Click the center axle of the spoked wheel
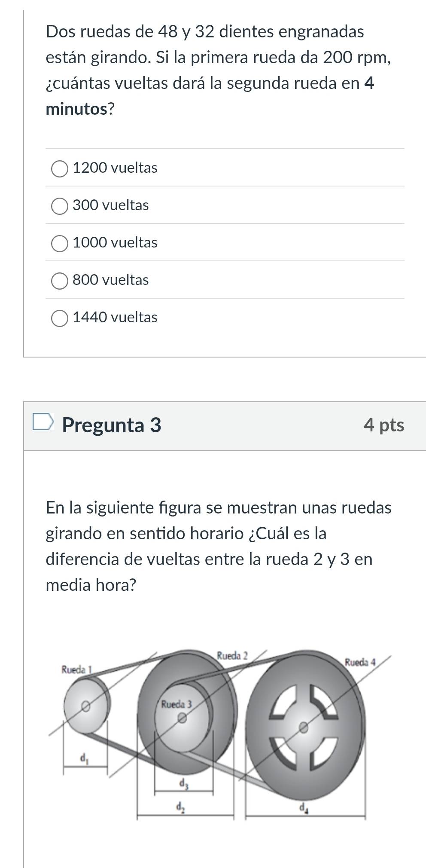426x868 pixels. pos(304,727)
